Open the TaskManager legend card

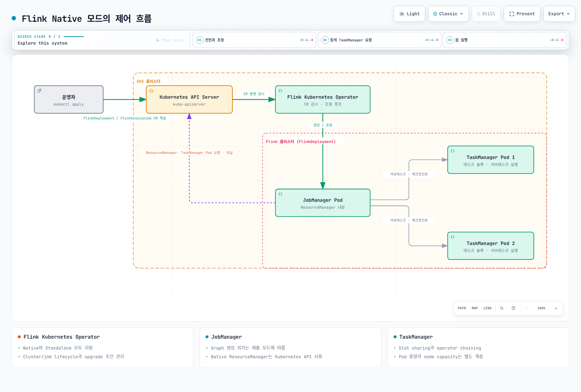point(478,348)
